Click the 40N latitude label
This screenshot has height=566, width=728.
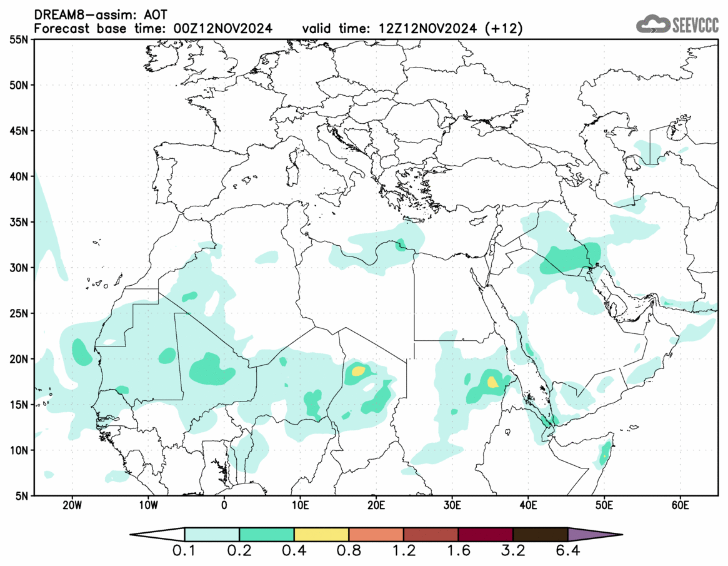[19, 176]
